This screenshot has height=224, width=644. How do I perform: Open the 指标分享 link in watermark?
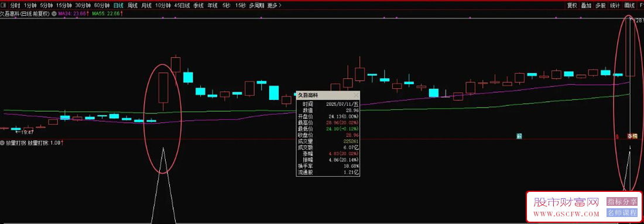tap(621, 201)
